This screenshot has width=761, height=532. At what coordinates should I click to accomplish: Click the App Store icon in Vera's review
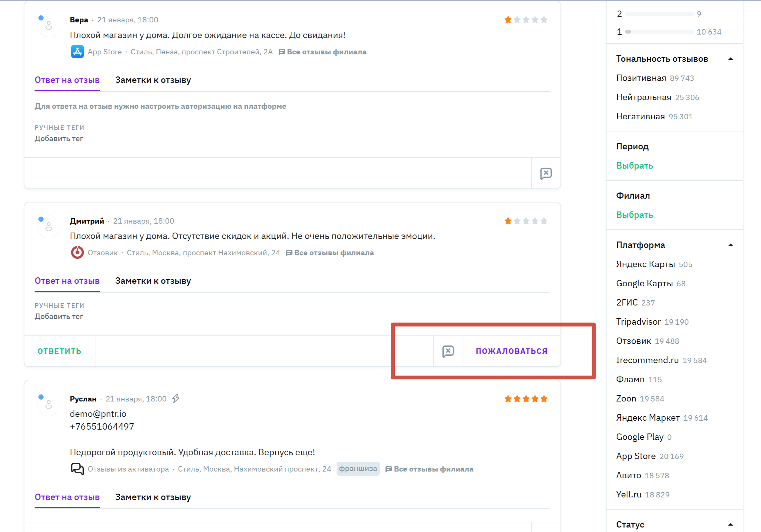(x=77, y=52)
